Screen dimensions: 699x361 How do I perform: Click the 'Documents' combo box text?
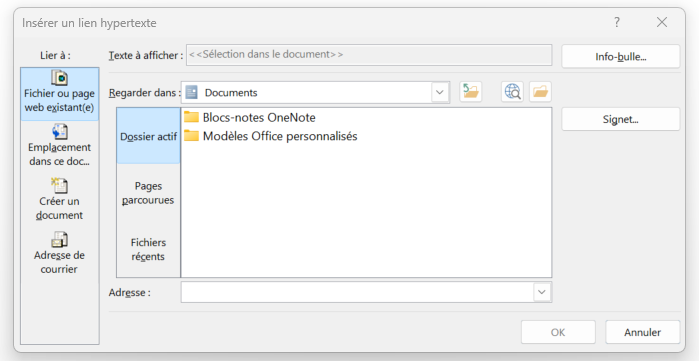pos(231,93)
